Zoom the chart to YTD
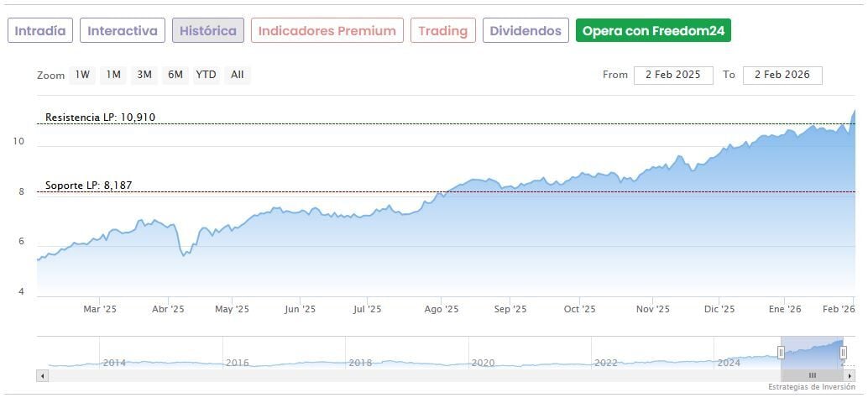The width and height of the screenshot is (868, 403). (x=206, y=75)
